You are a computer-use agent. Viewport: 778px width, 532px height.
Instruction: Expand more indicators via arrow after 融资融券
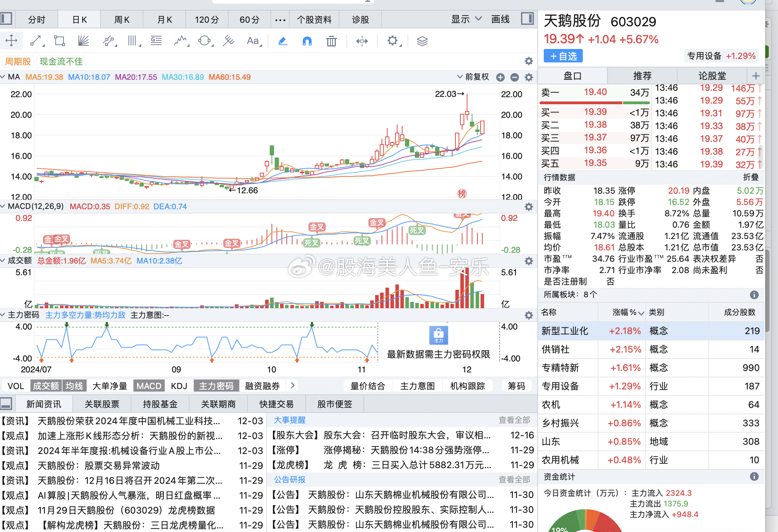[x=292, y=386]
